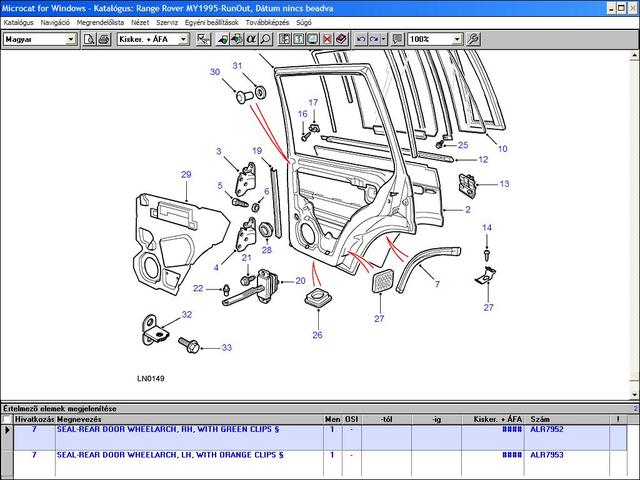640x480 pixels.
Task: Click callout number 12 on the diagram
Action: click(483, 160)
